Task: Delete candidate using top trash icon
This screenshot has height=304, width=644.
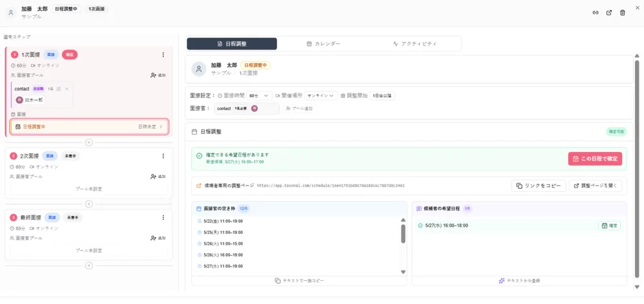Action: click(x=623, y=13)
